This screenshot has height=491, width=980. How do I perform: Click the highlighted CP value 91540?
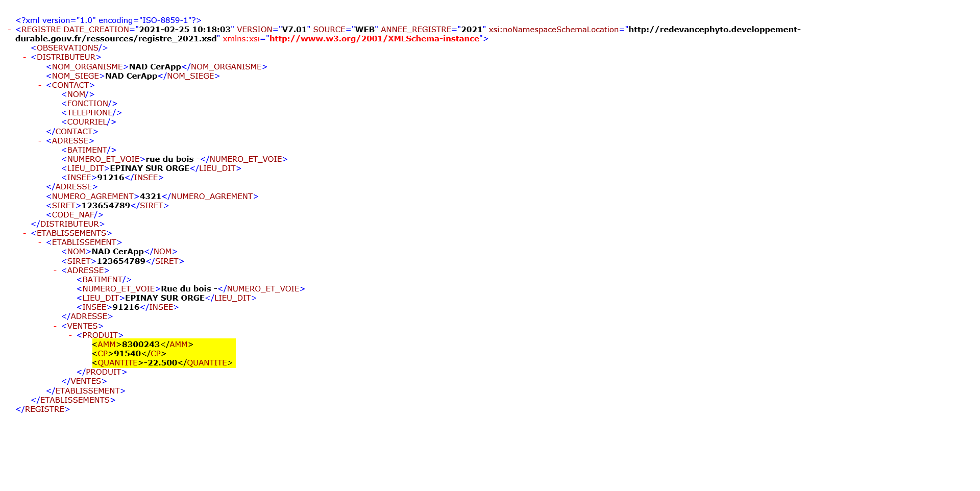point(127,354)
